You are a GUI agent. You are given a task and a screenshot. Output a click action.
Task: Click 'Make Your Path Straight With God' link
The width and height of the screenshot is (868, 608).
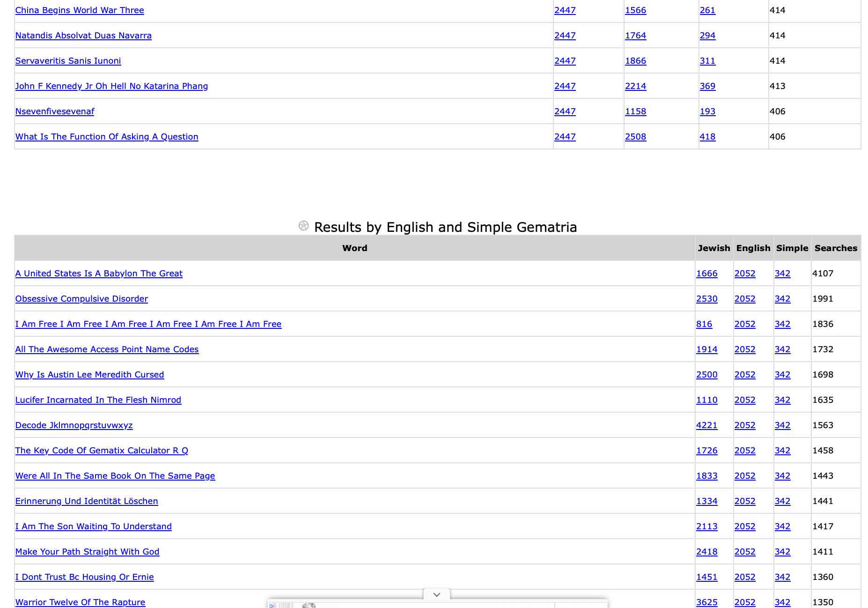pyautogui.click(x=88, y=552)
